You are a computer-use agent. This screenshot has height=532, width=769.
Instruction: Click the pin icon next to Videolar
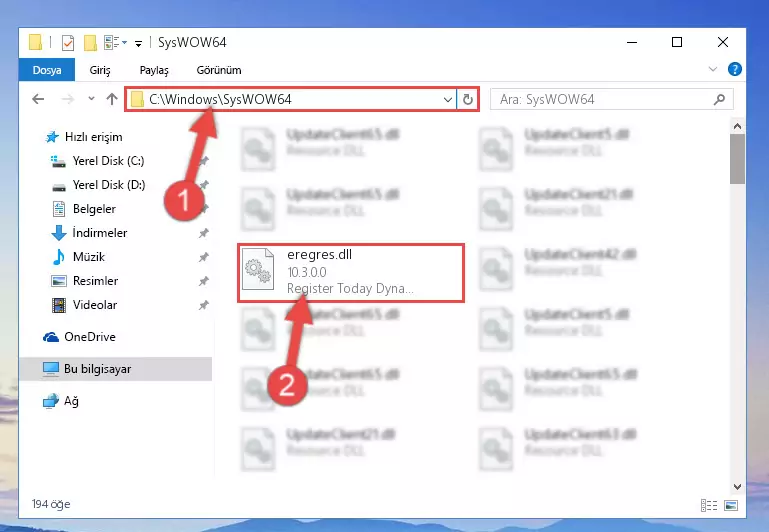(x=204, y=305)
